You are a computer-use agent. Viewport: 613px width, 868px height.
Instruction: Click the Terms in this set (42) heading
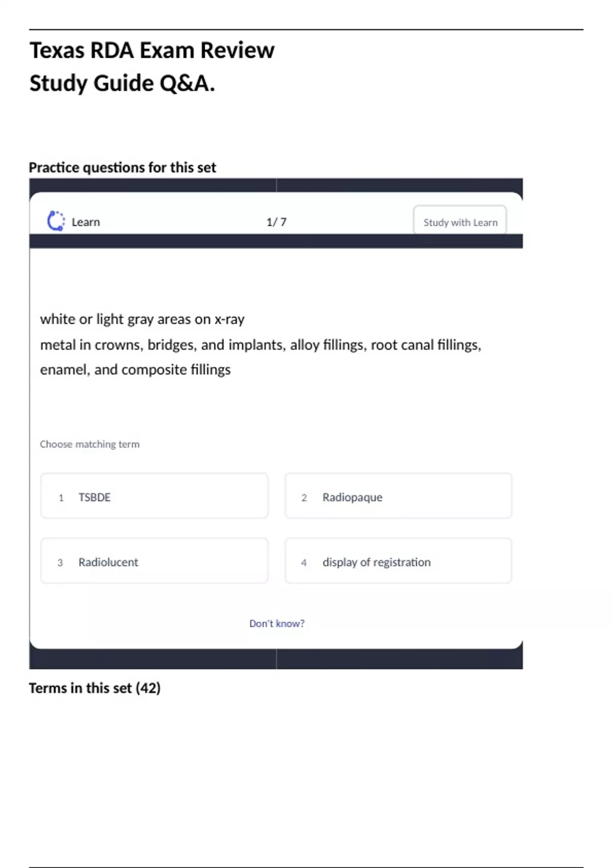pyautogui.click(x=95, y=688)
